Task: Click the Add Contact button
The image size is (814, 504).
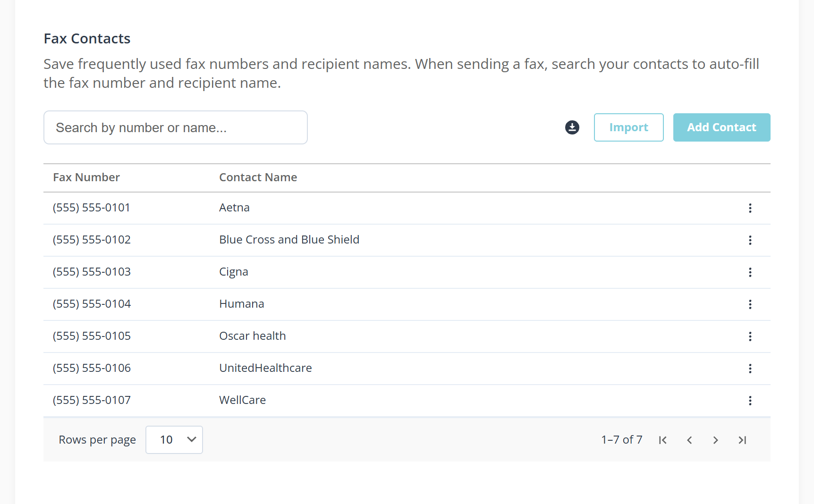Action: click(722, 127)
